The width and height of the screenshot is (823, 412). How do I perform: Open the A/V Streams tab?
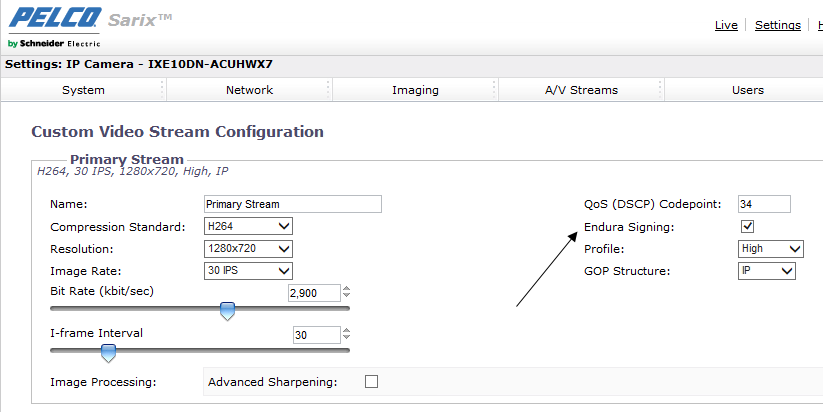click(581, 90)
